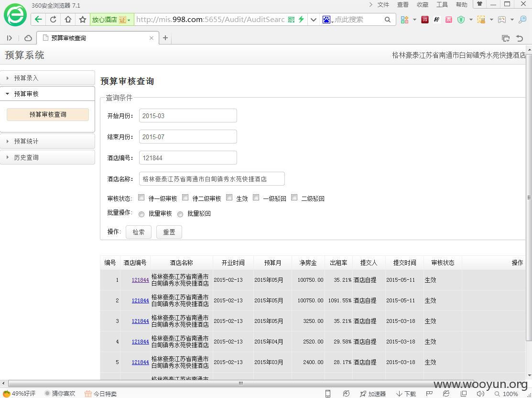The image size is (532, 398).
Task: Open dropdown arrow next to screenshot tool
Action: point(491,20)
